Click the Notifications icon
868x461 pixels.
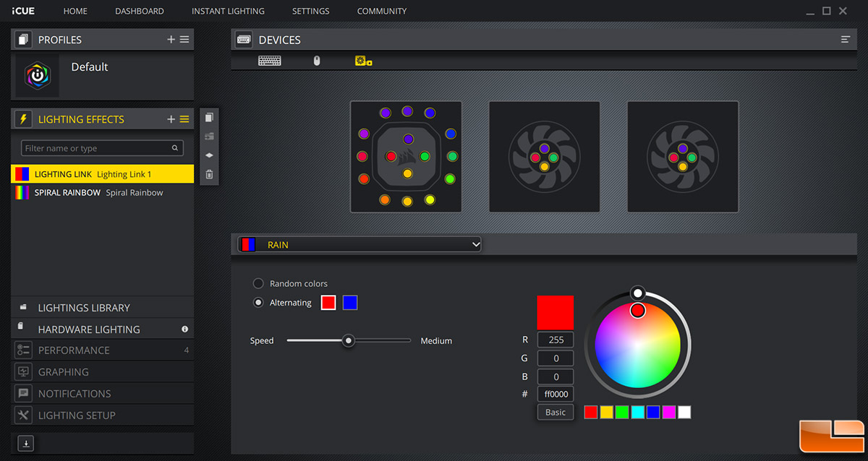click(x=23, y=393)
